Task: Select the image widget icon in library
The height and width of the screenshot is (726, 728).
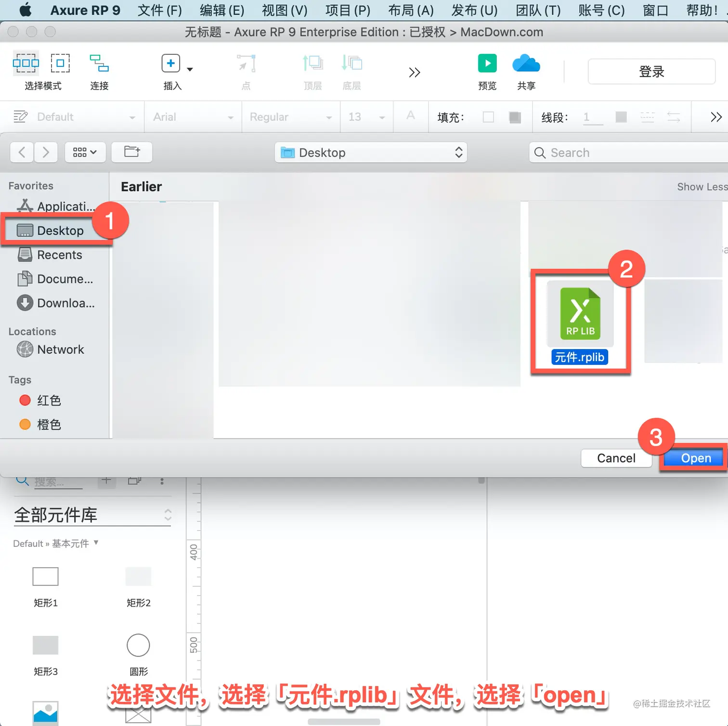Action: pos(45,713)
